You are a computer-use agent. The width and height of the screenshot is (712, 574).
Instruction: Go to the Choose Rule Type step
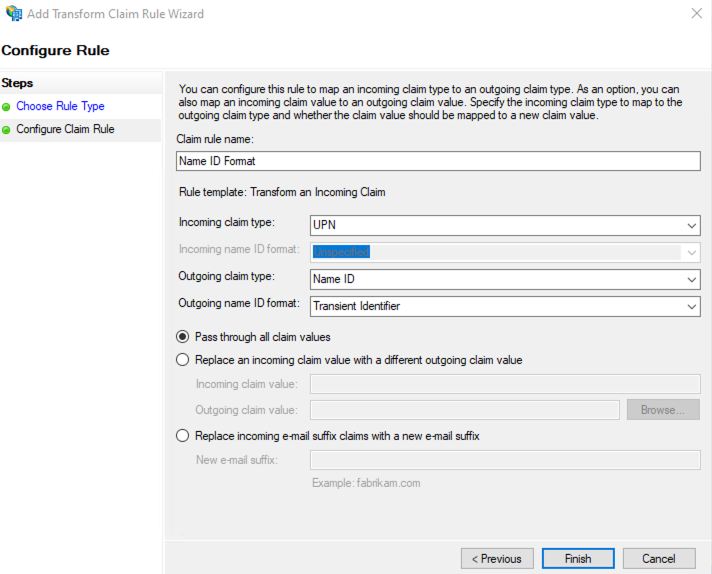pos(60,107)
